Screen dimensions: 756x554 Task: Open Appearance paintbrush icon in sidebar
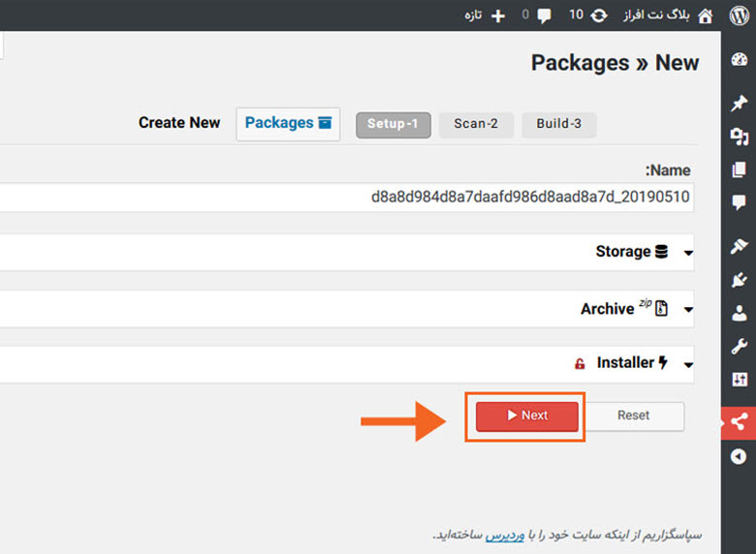pos(740,246)
